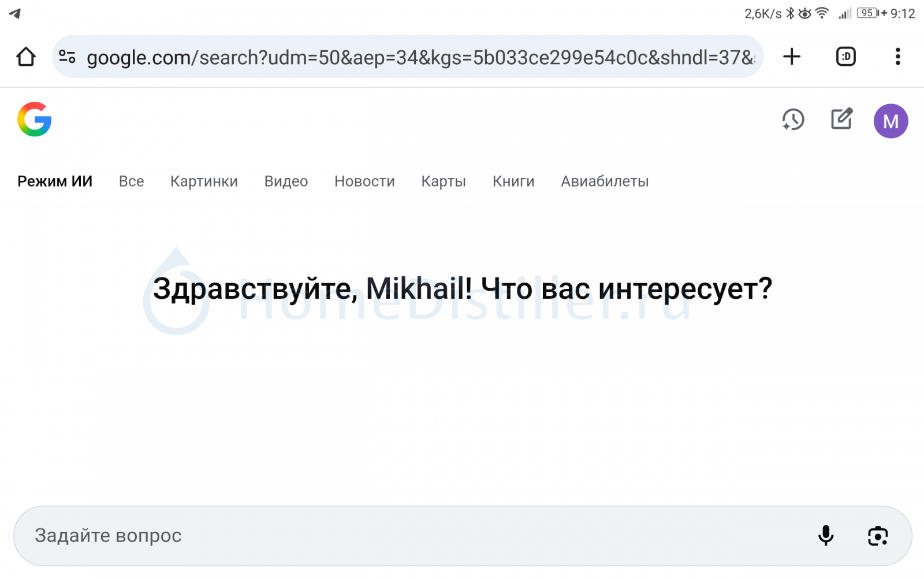Open a new tab with plus icon
Viewport: 924px width, 578px height.
(x=792, y=57)
